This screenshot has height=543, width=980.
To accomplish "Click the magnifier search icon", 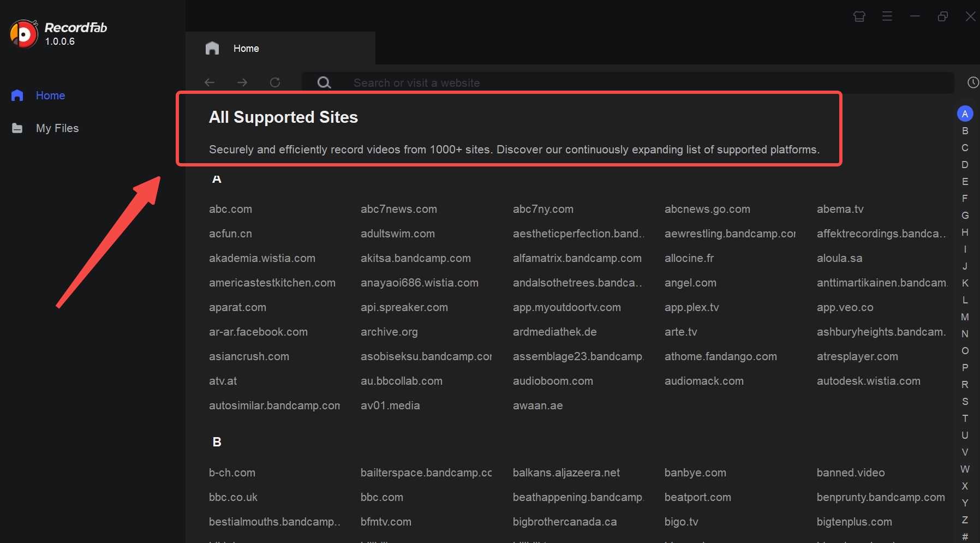I will click(x=324, y=82).
